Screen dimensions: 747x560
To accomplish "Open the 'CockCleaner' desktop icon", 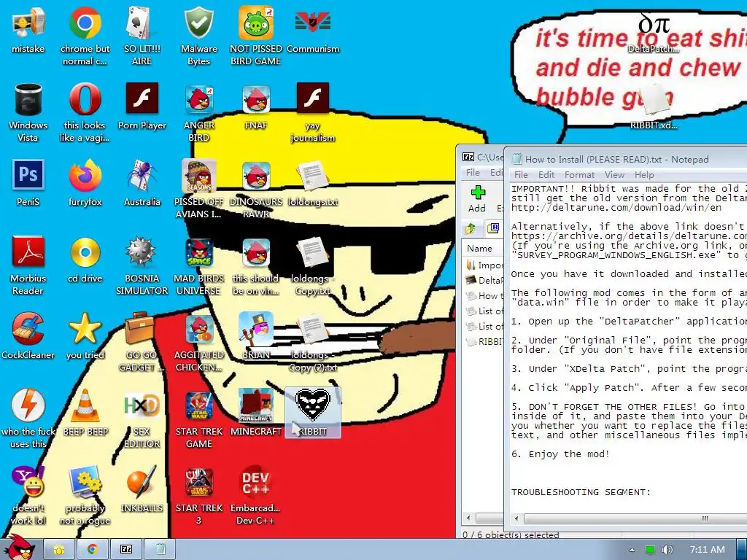I will [28, 336].
